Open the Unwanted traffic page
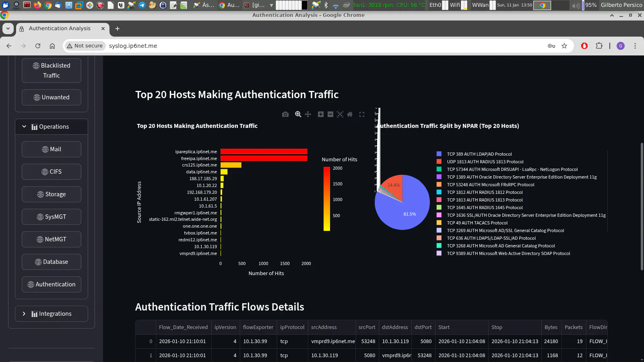The image size is (644, 362). click(x=52, y=97)
